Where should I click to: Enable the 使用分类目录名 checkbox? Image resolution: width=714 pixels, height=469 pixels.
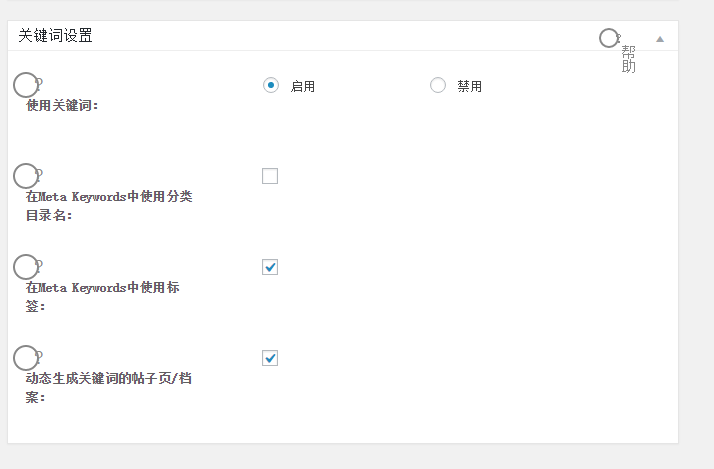(x=270, y=176)
